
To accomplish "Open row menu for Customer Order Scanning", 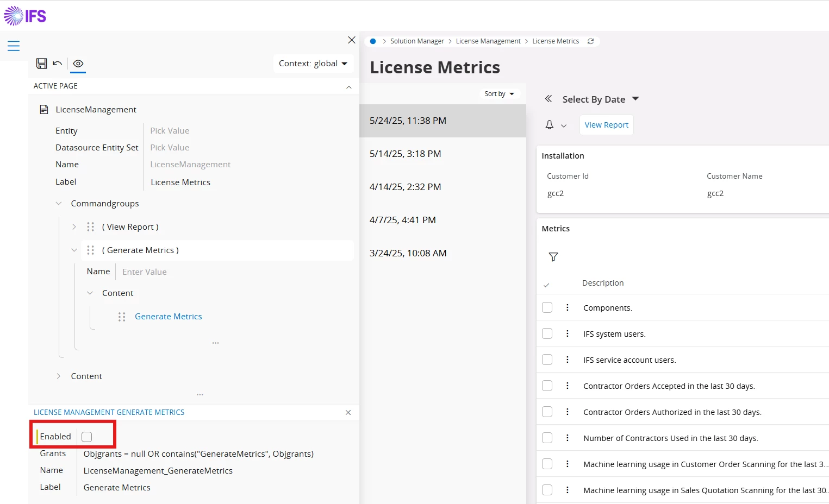I will [568, 464].
